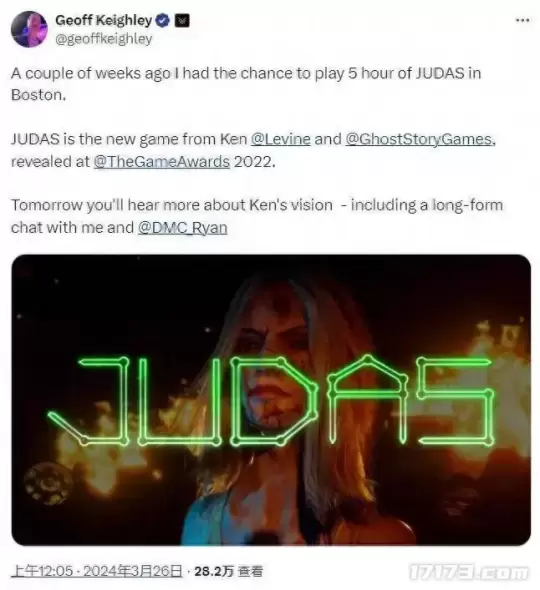Image resolution: width=540 pixels, height=590 pixels.
Task: Click the 17173.com watermark logo
Action: tap(469, 572)
